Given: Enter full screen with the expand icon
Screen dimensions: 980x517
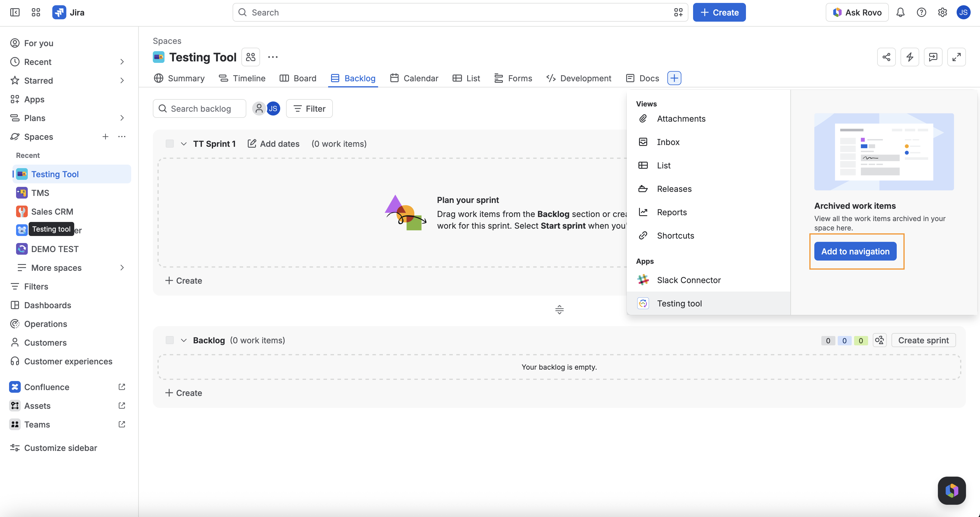Looking at the screenshot, I should click(956, 57).
